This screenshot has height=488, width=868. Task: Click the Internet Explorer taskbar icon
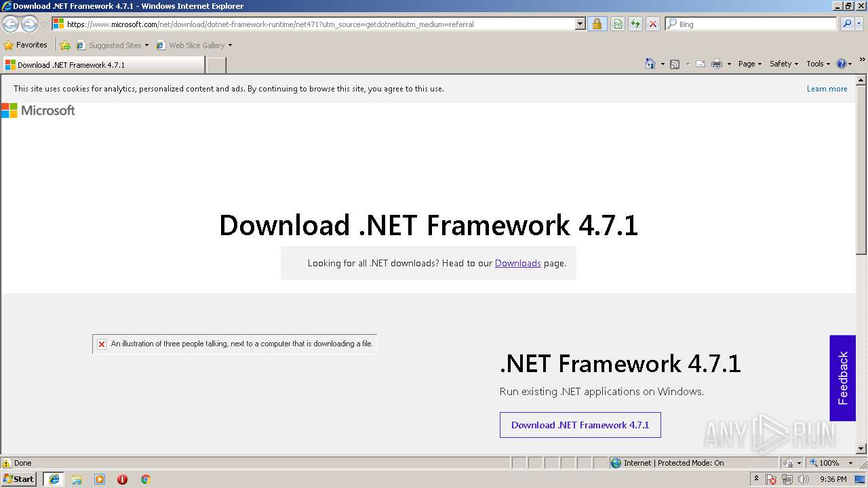click(x=54, y=479)
